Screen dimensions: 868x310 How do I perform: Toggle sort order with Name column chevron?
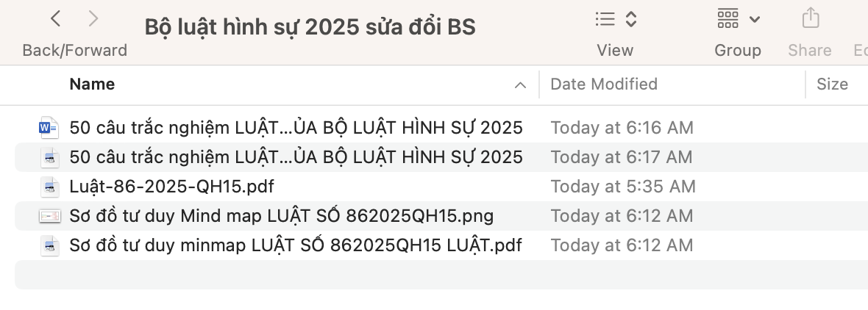(x=520, y=84)
